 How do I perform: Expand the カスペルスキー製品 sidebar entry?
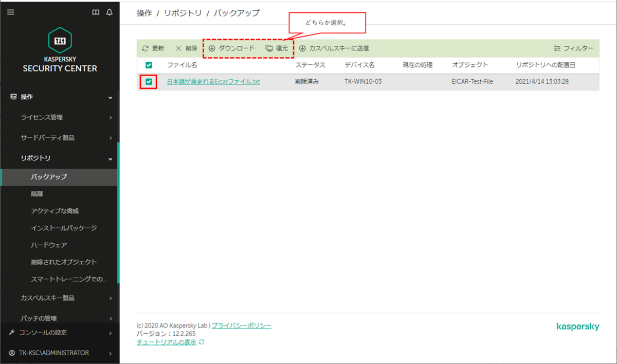110,298
